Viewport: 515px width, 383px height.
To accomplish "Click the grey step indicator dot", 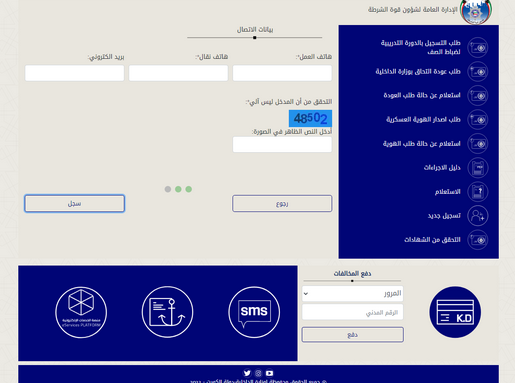I will pyautogui.click(x=168, y=189).
